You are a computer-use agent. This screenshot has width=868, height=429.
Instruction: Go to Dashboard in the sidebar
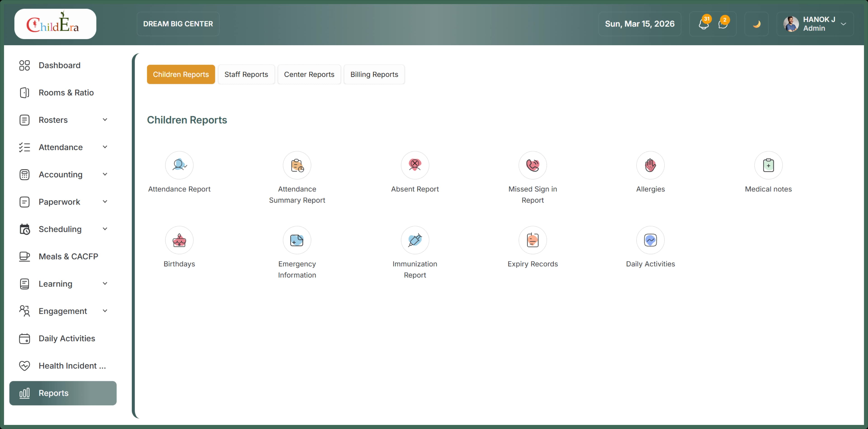click(x=59, y=65)
